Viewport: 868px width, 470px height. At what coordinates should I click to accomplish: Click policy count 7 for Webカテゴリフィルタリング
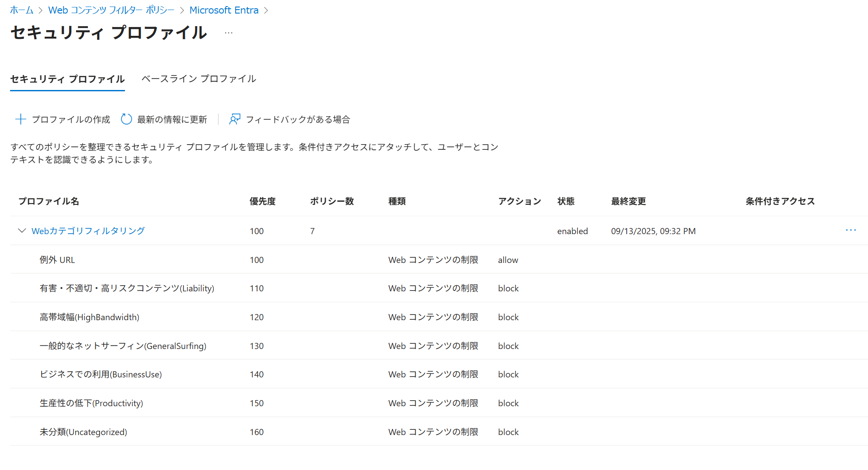[312, 231]
